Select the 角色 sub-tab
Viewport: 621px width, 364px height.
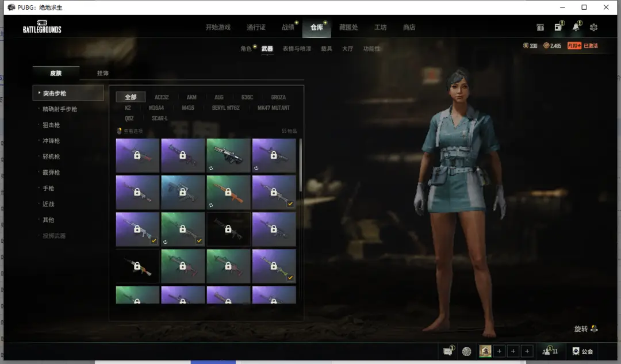pos(246,49)
